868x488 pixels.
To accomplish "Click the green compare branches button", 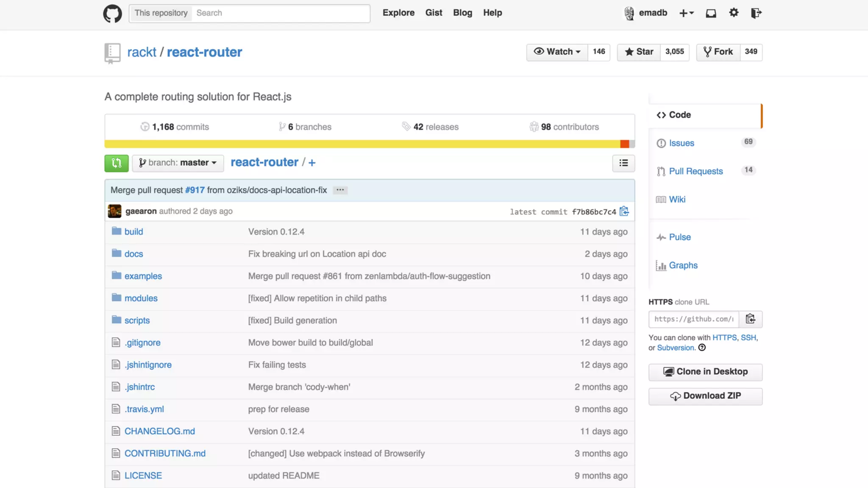I will pos(117,163).
